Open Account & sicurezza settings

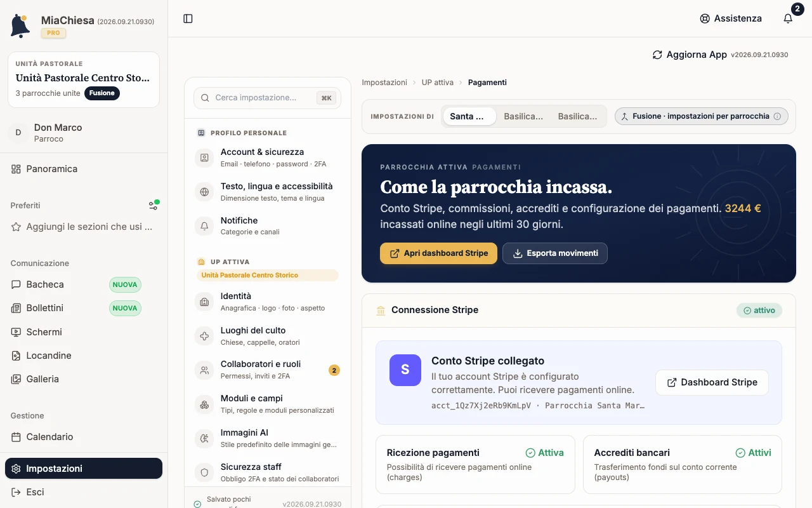(x=267, y=157)
